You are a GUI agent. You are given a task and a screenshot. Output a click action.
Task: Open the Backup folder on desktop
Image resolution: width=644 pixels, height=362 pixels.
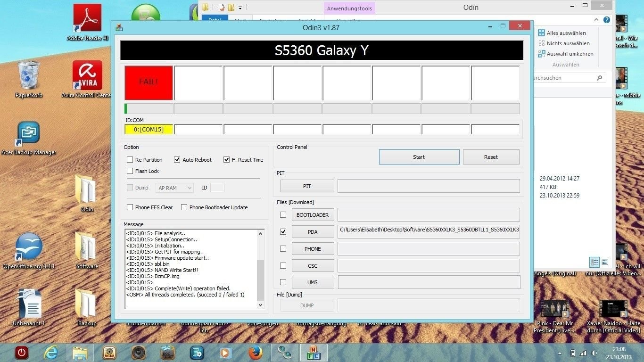(x=87, y=307)
